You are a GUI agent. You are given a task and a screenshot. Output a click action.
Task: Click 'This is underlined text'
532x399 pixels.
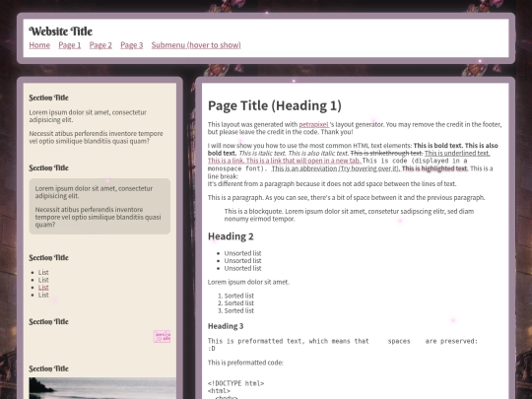457,154
